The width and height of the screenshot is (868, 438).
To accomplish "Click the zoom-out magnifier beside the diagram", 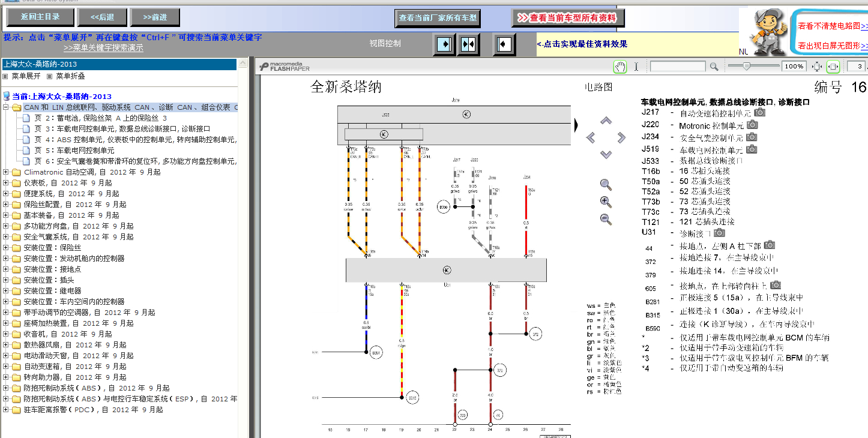I will [x=606, y=219].
